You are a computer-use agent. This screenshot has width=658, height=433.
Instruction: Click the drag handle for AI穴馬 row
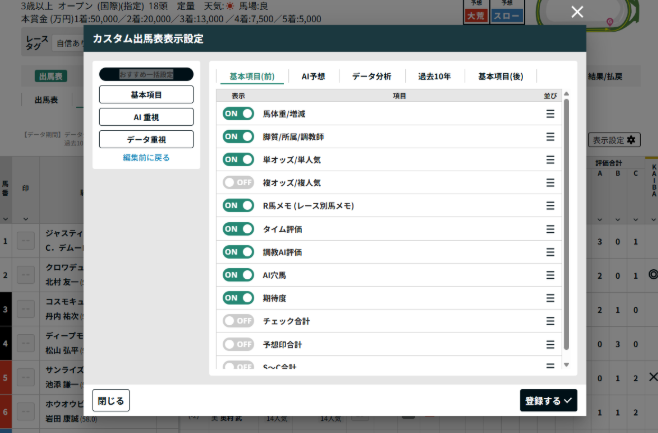[549, 275]
